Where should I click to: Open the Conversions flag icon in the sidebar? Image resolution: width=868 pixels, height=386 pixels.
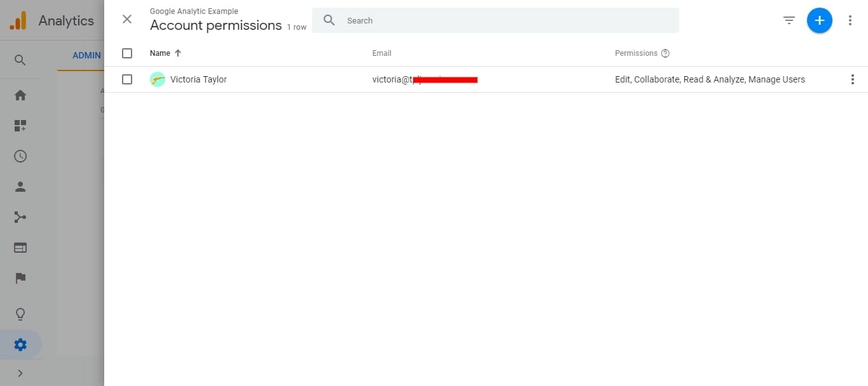(20, 278)
